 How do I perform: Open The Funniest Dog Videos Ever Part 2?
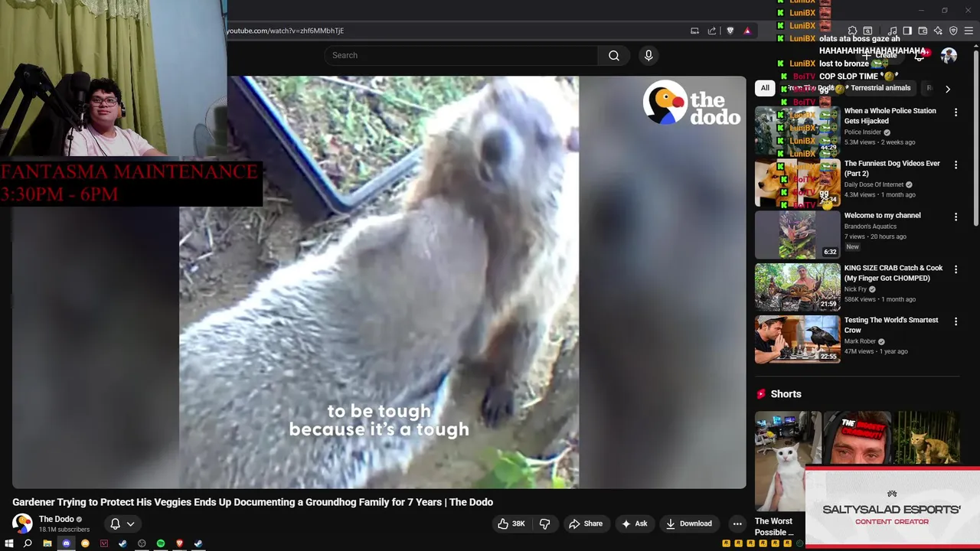point(892,168)
